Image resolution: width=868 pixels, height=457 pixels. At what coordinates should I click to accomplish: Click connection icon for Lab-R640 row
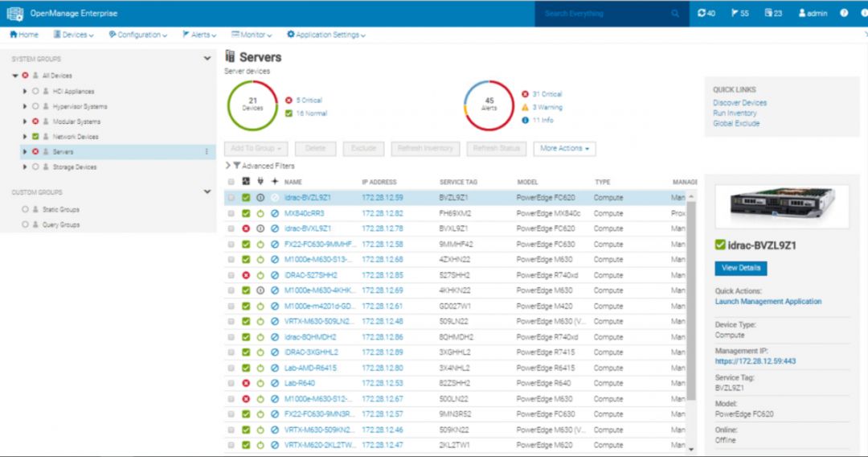(x=275, y=383)
